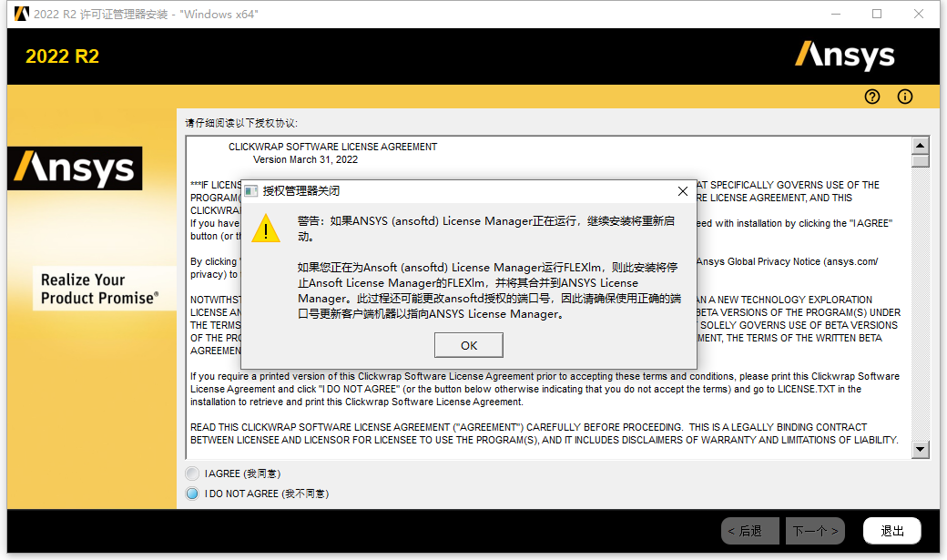The image size is (947, 560).
Task: Close the 授权管理器关闭 warning dialog
Action: 683,191
